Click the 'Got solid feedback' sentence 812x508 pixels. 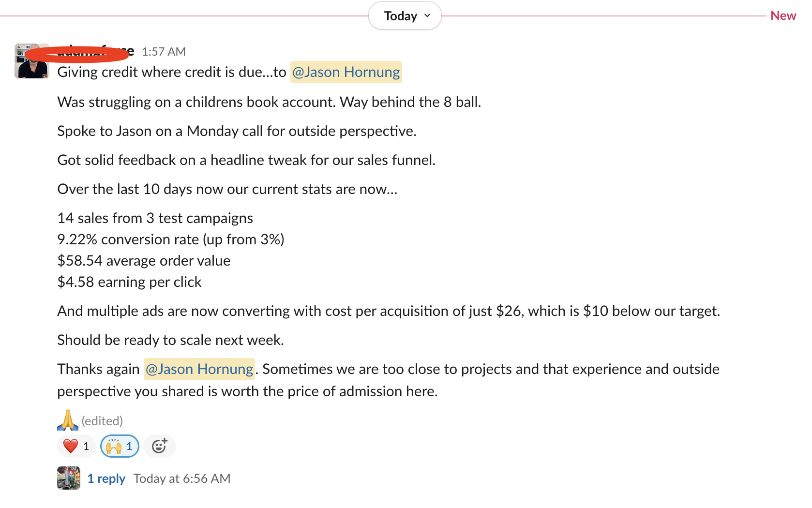(246, 160)
